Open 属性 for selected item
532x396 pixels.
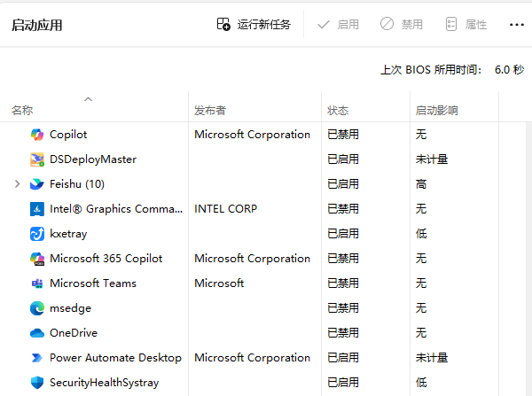pos(465,25)
